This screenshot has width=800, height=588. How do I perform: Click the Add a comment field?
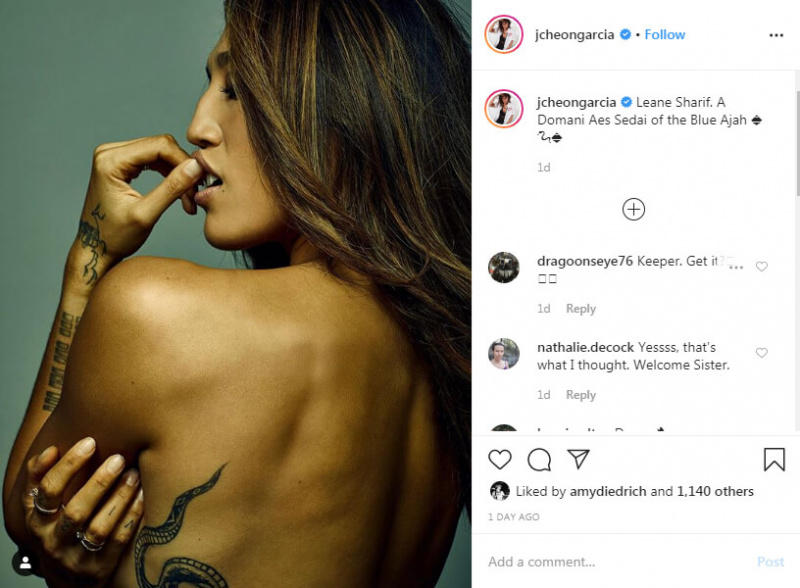[x=617, y=562]
